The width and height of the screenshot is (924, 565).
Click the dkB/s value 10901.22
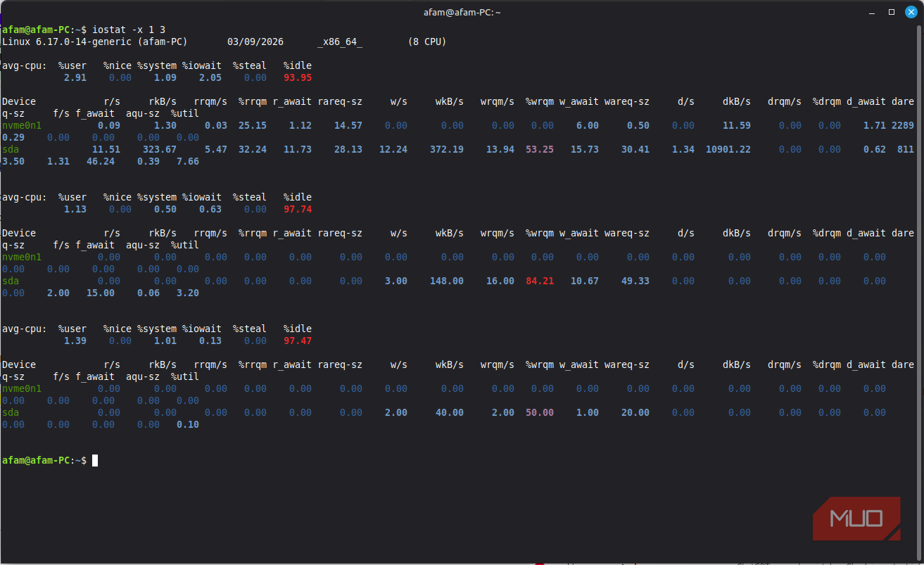pos(728,149)
